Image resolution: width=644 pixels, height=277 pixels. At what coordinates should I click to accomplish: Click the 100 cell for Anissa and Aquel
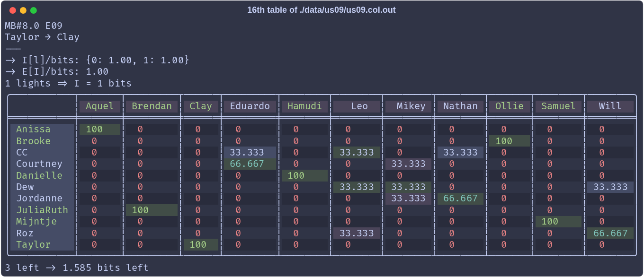click(100, 129)
